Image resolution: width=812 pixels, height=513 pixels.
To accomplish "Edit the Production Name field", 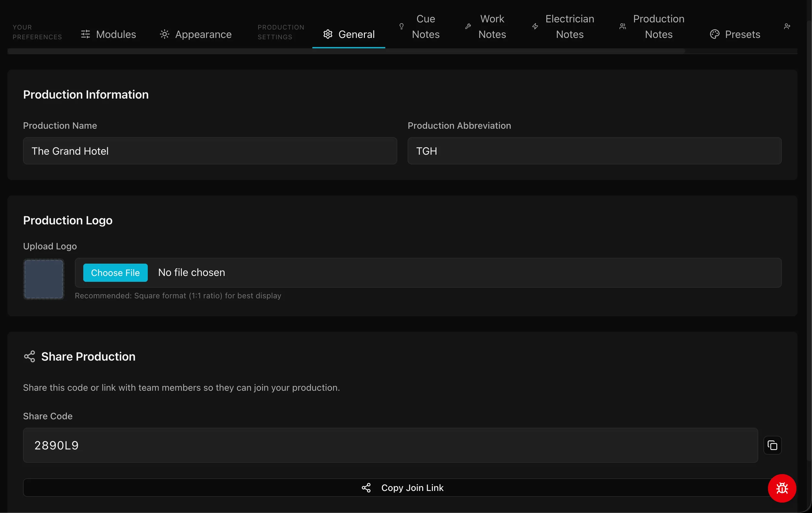I will pos(210,151).
